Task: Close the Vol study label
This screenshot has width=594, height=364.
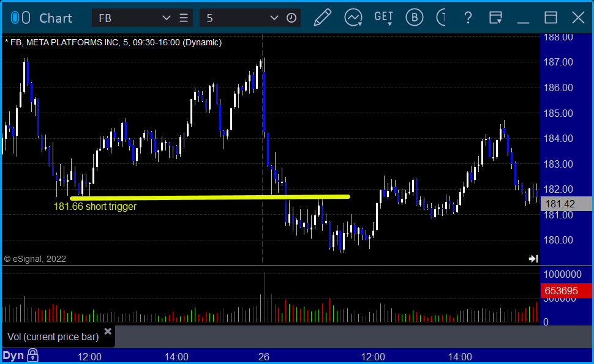Action: pyautogui.click(x=108, y=332)
